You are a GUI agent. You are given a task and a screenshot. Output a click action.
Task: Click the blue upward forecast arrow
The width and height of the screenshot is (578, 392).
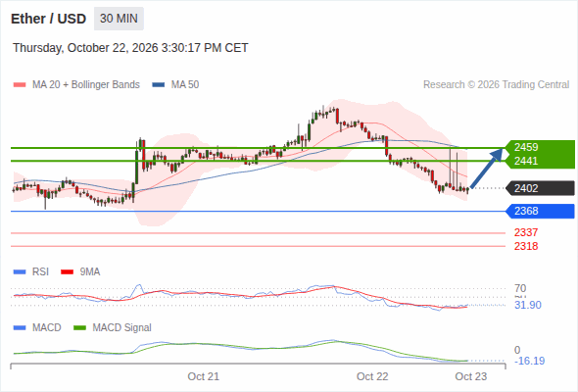(x=487, y=169)
